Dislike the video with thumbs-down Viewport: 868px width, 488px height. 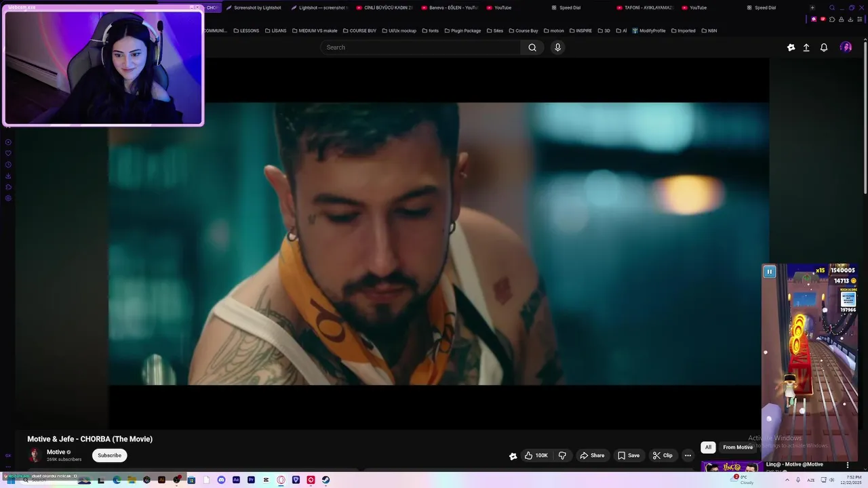562,455
